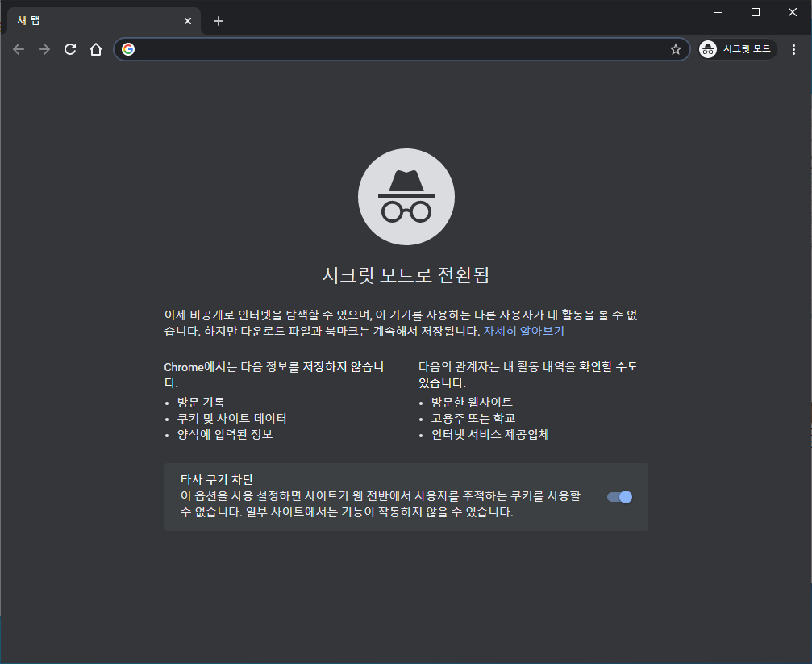Screen dimensions: 812x664
Task: Maximize the Chrome window
Action: (756, 12)
